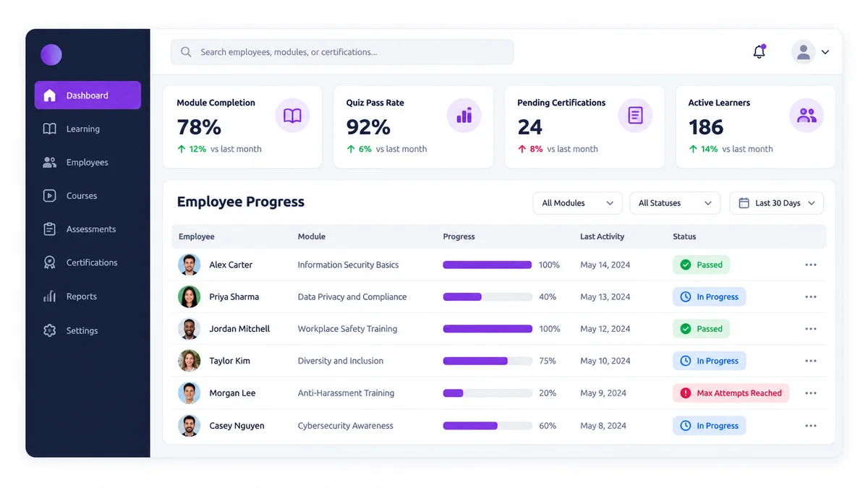This screenshot has height=488, width=868.
Task: Click the May 14, 2024 date
Action: click(605, 265)
